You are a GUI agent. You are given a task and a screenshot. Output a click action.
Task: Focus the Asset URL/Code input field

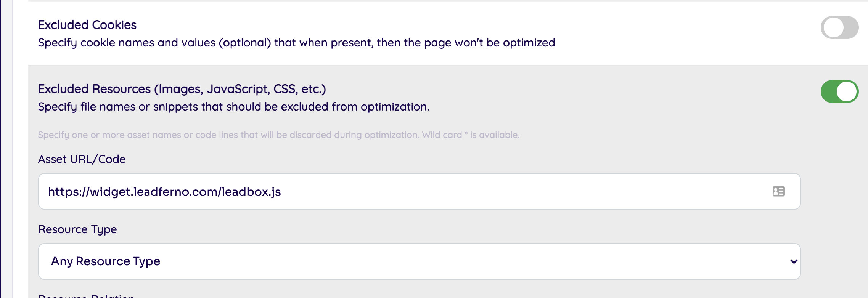[496, 191]
